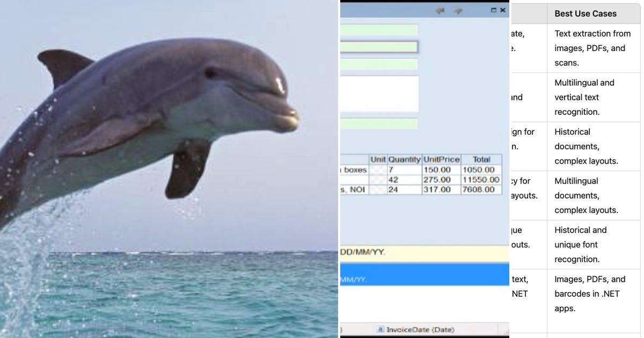
Task: Click the description cell ending in boxes
Action: [355, 170]
